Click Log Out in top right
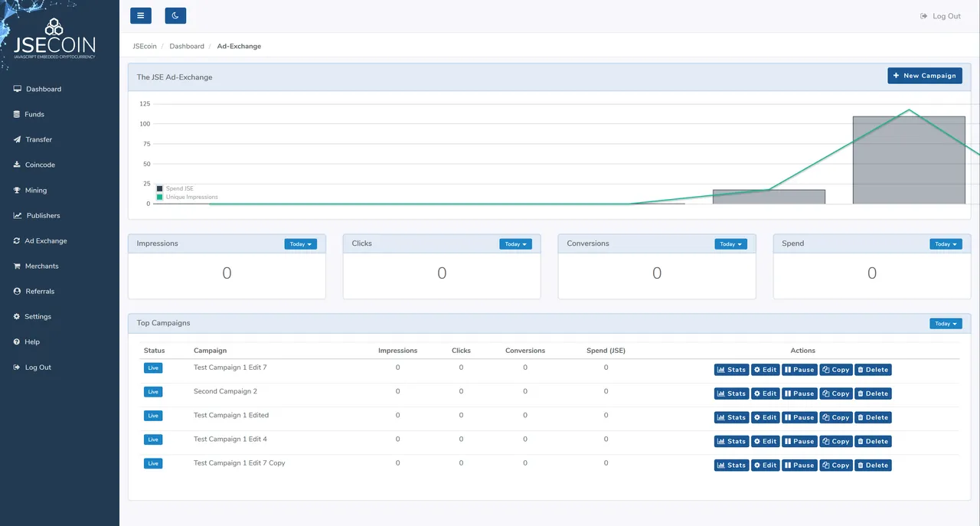980x526 pixels. click(x=940, y=16)
